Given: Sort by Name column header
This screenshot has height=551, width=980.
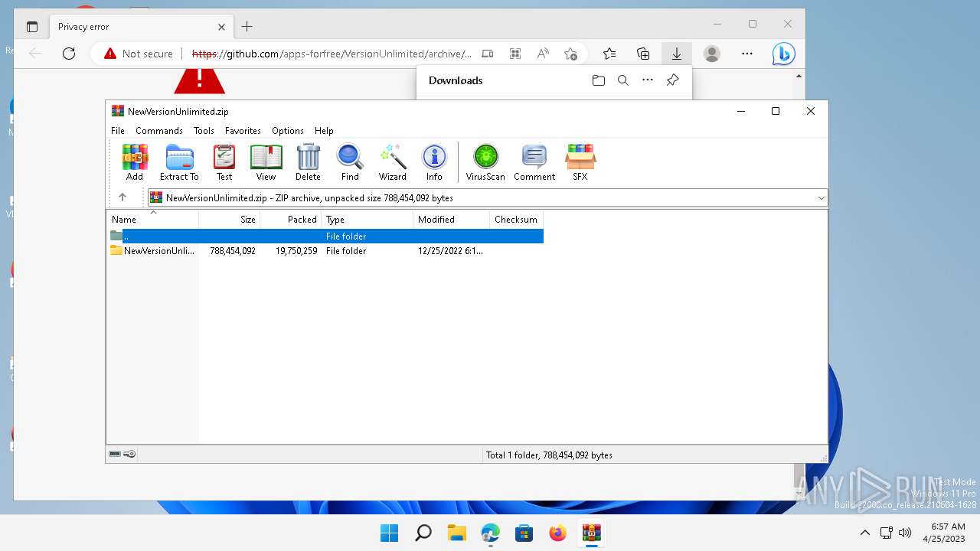Looking at the screenshot, I should (x=152, y=219).
